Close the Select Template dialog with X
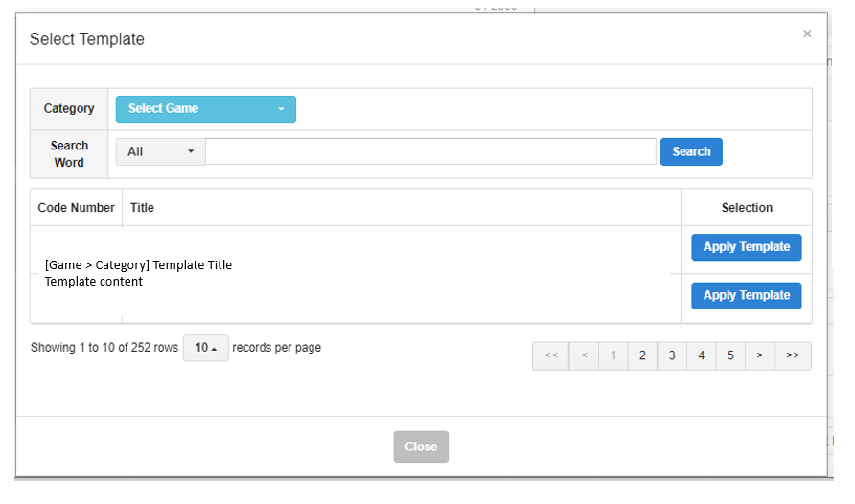The width and height of the screenshot is (855, 504). [x=807, y=34]
